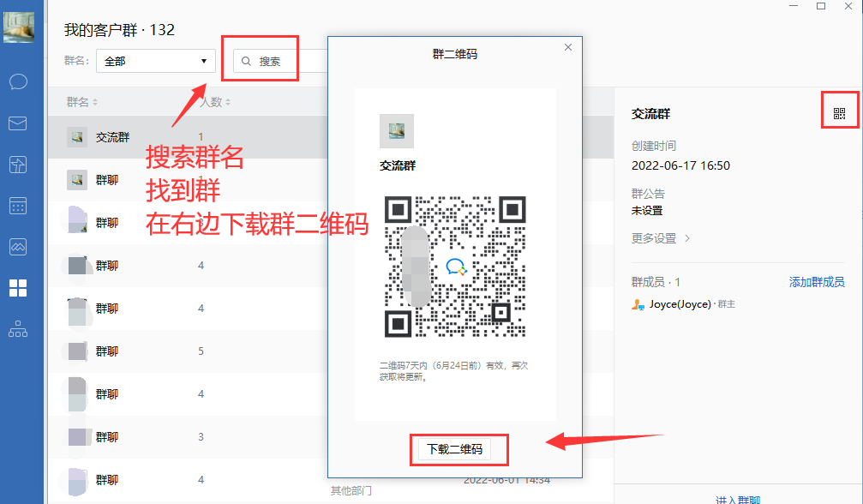Click the user avatar in sidebar

coord(18,27)
